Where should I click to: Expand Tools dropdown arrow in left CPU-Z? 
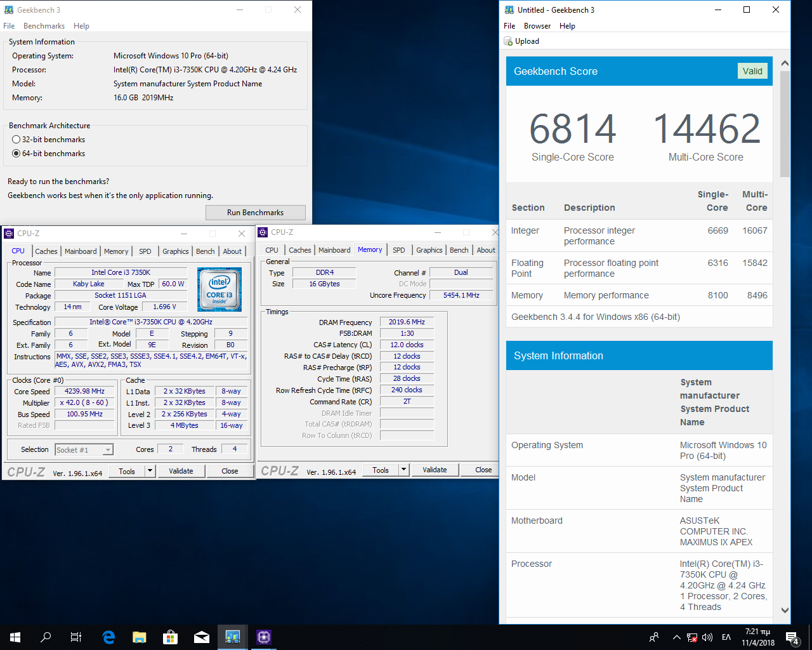150,471
